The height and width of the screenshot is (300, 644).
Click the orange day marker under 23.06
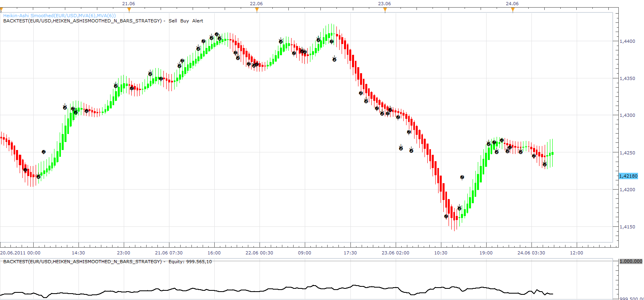(385, 10)
